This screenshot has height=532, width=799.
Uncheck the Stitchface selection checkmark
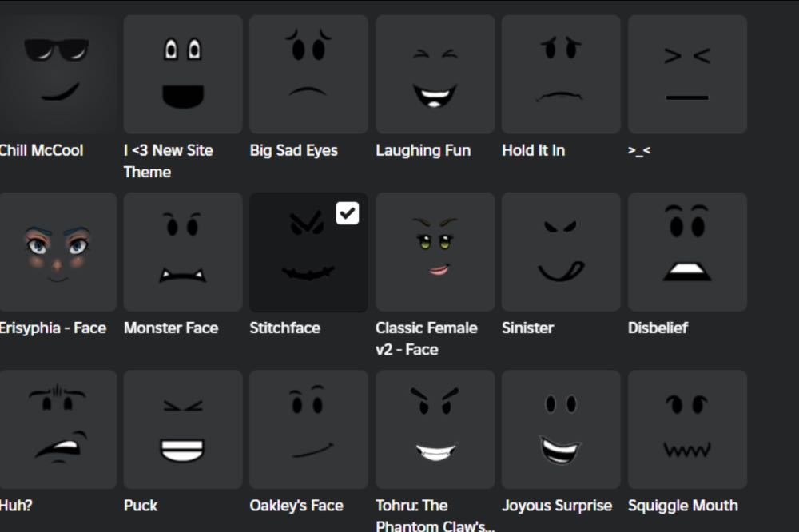coord(348,213)
